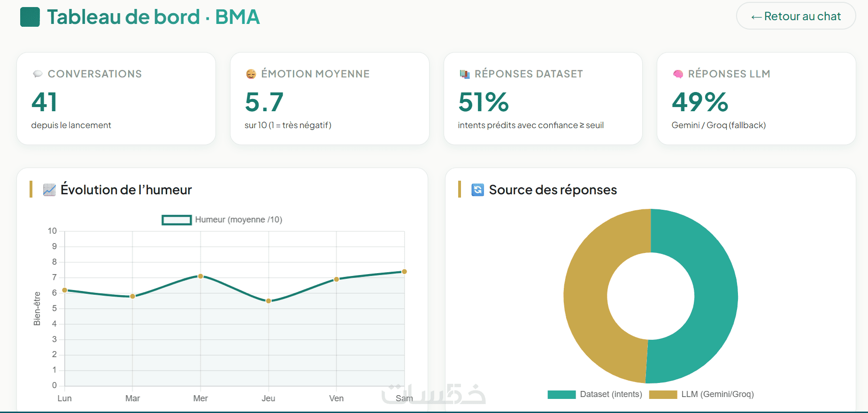Viewport: 868px width, 413px height.
Task: Click the green square dashboard logo icon
Action: (30, 17)
